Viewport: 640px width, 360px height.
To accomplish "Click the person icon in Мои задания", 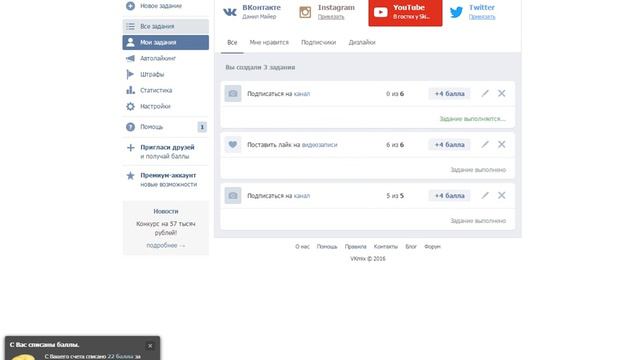I will [x=130, y=42].
